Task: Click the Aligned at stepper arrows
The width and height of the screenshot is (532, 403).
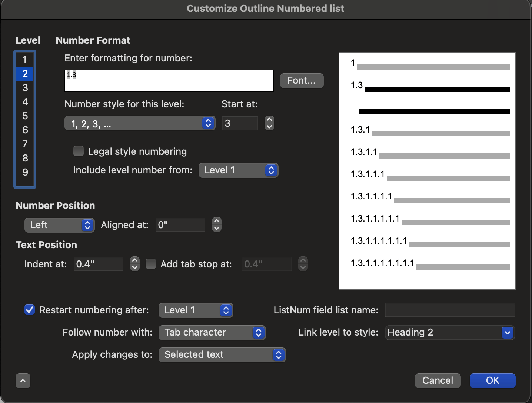Action: tap(217, 224)
